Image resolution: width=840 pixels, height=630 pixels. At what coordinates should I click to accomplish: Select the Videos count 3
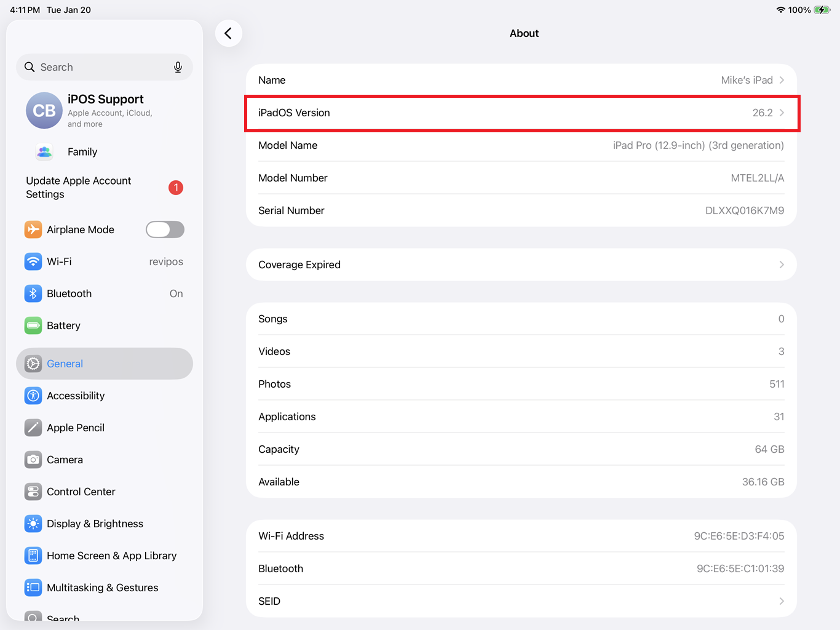[782, 351]
